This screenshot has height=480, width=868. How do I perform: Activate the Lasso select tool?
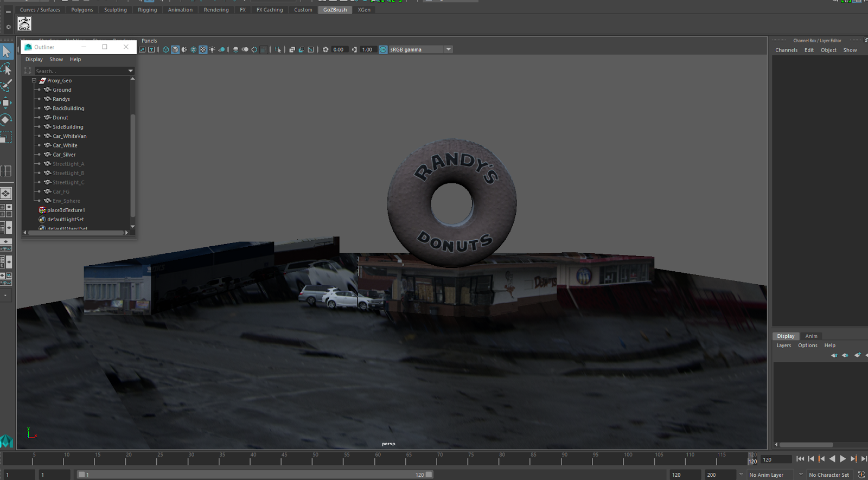point(6,69)
